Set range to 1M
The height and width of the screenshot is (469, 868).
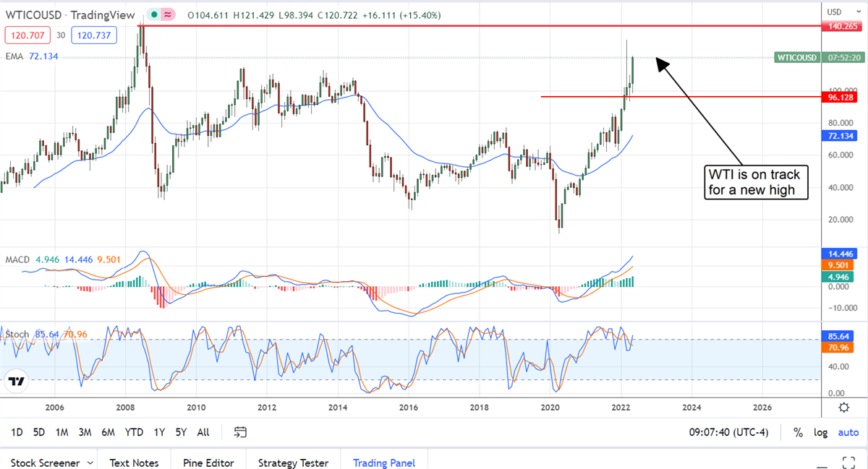coord(61,432)
